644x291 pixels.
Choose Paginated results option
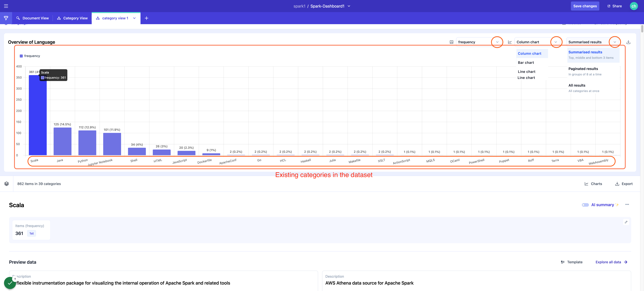pyautogui.click(x=583, y=69)
